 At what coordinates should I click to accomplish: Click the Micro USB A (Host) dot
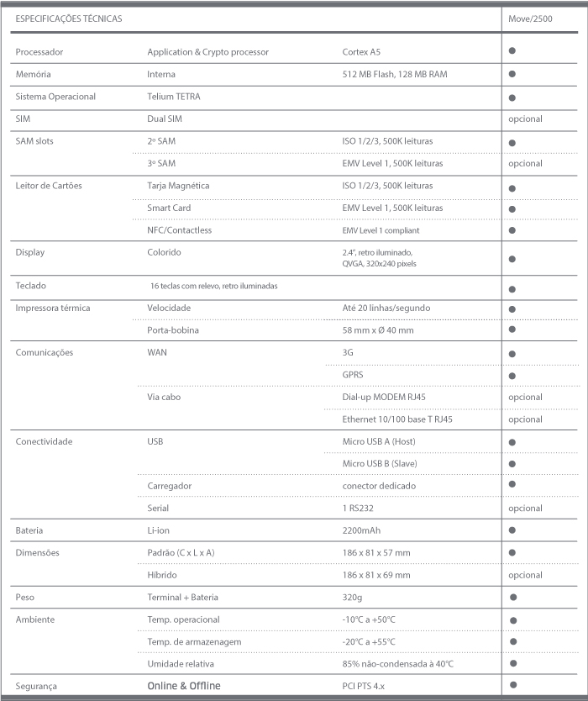[x=512, y=442]
